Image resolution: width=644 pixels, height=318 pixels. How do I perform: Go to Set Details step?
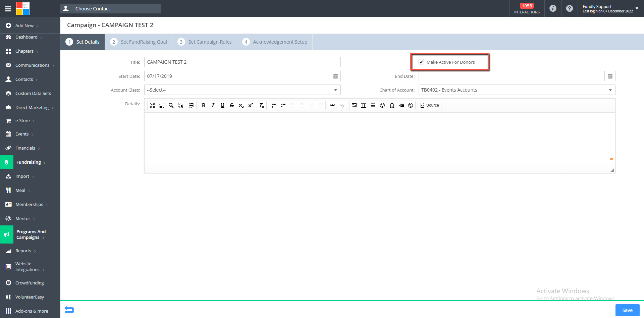click(x=83, y=42)
